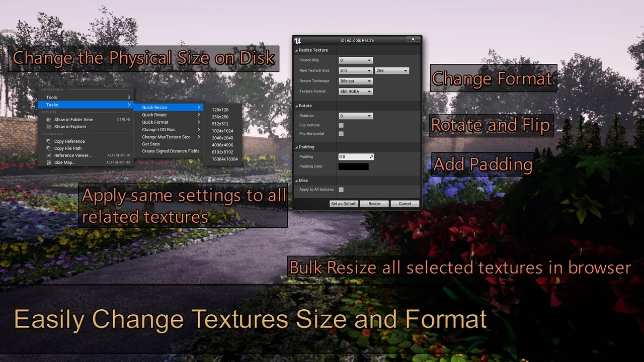644x362 pixels.
Task: Open the Texture Format dropdown
Action: pyautogui.click(x=355, y=92)
